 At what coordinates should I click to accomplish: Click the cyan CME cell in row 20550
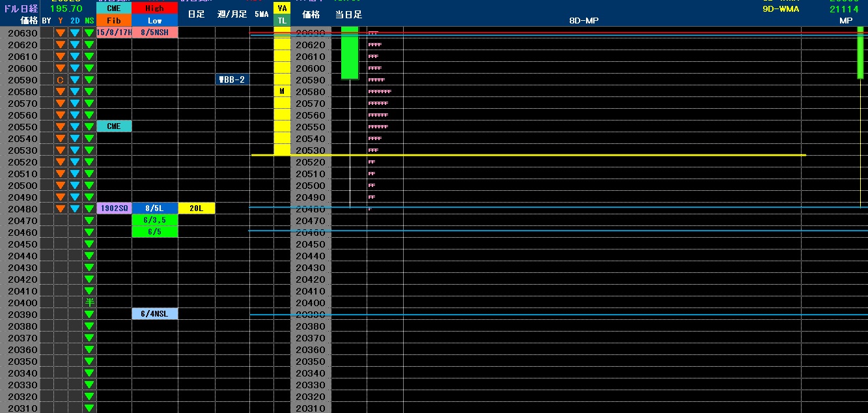pyautogui.click(x=114, y=126)
